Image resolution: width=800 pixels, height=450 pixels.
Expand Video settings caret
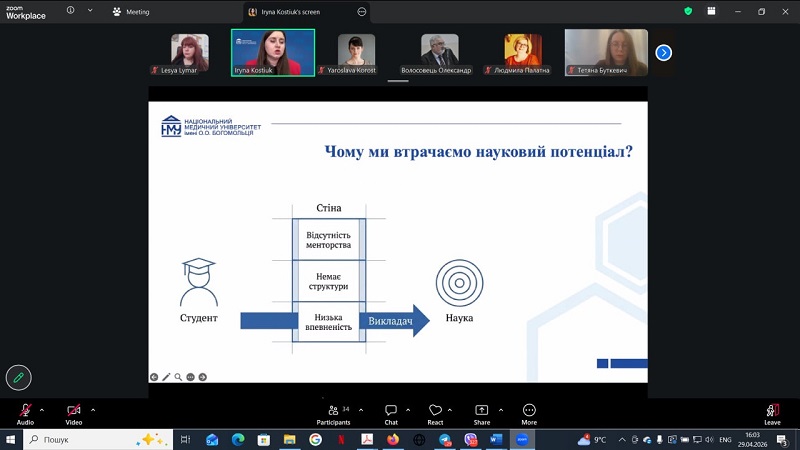[x=93, y=410]
